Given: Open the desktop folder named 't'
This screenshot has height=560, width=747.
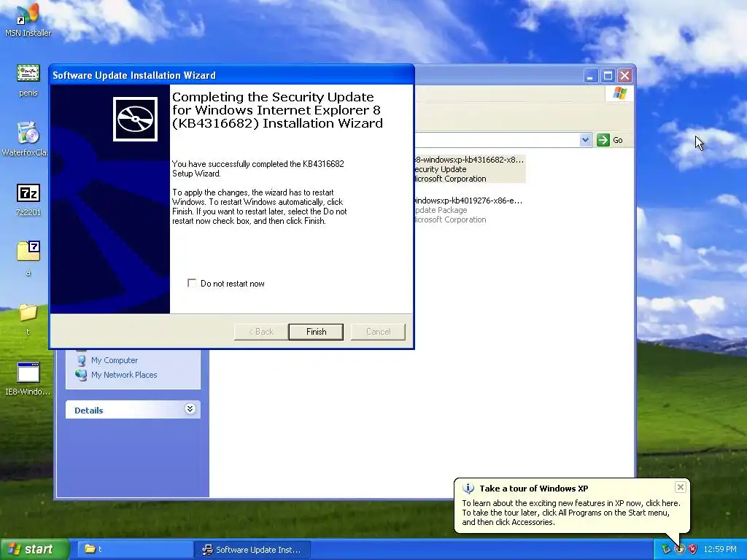Looking at the screenshot, I should [x=28, y=312].
